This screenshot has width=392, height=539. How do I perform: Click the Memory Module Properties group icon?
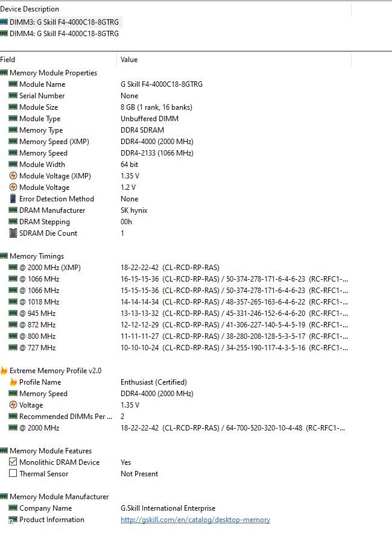click(x=4, y=72)
